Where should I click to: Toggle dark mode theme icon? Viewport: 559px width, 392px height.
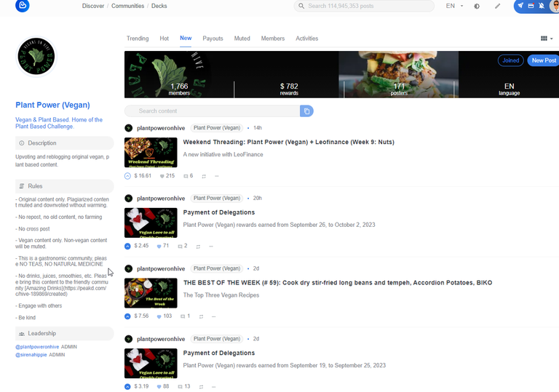click(477, 6)
